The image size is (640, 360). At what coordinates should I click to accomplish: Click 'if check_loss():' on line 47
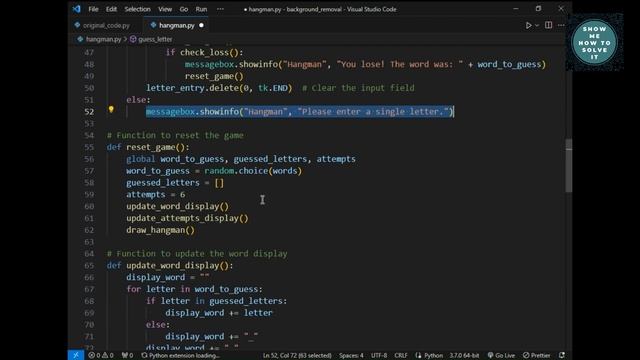click(204, 52)
